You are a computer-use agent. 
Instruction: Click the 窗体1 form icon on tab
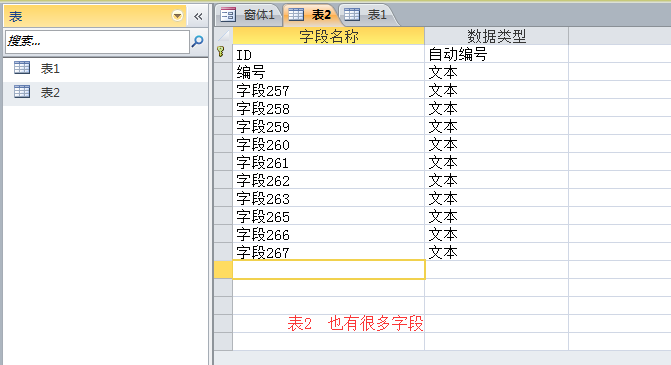click(228, 15)
